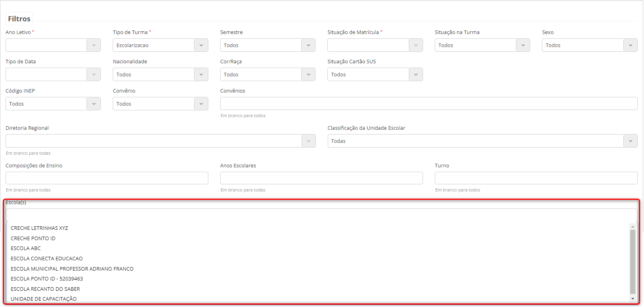Click the Turno field
This screenshot has height=307, width=644.
(x=536, y=178)
